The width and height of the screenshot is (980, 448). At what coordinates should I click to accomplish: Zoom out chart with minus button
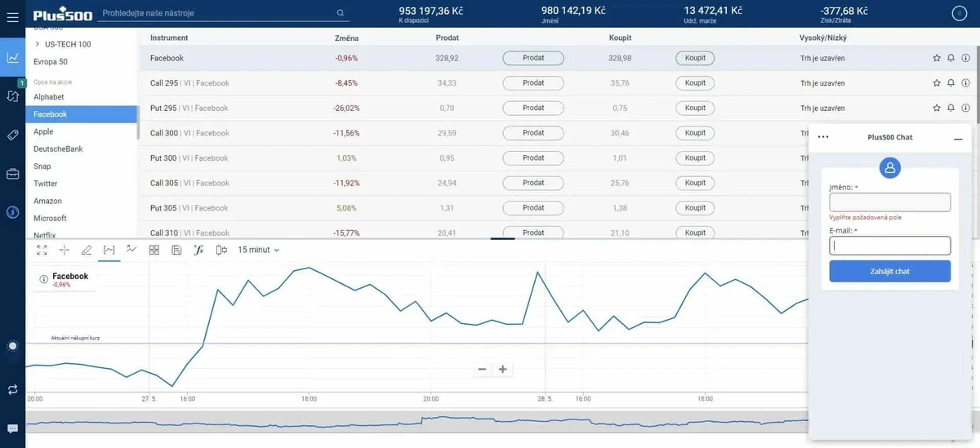point(482,369)
